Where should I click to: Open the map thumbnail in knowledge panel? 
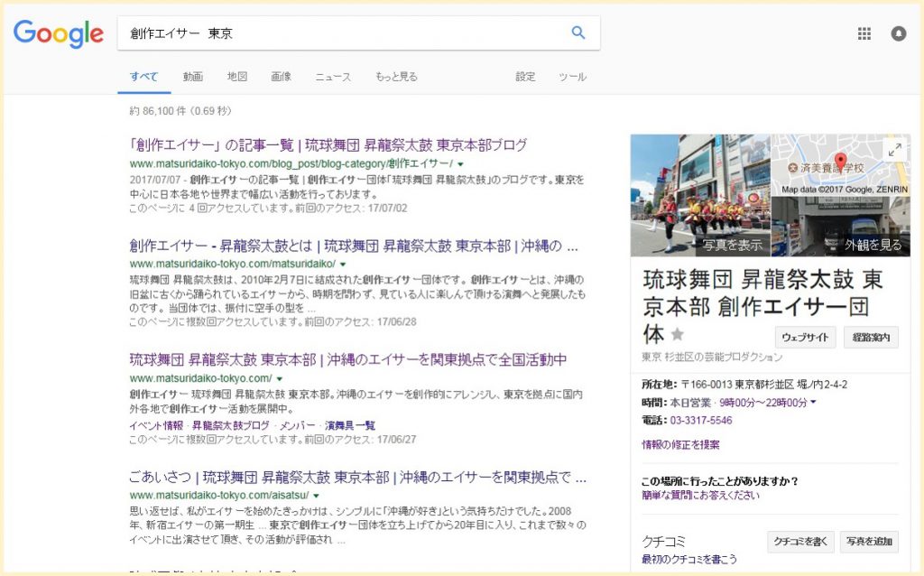pyautogui.click(x=841, y=165)
